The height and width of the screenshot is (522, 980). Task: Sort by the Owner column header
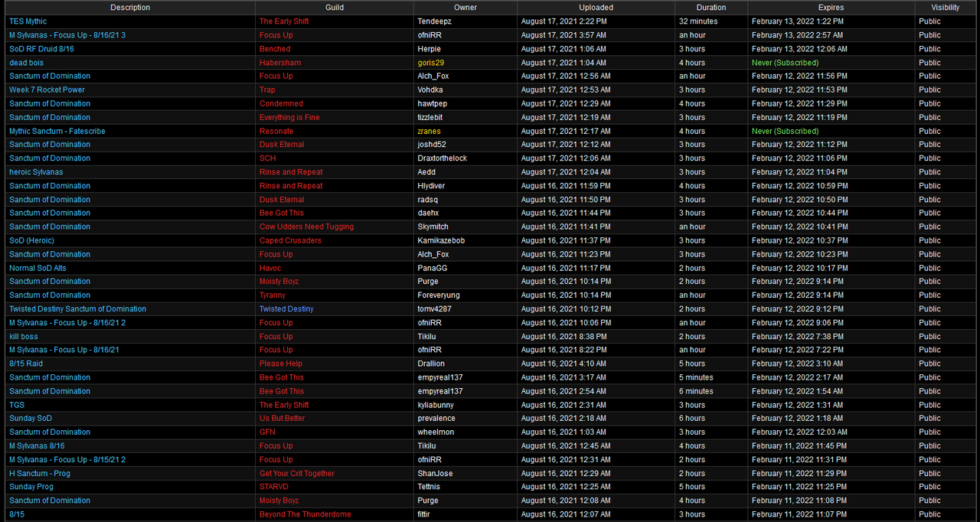pos(465,8)
